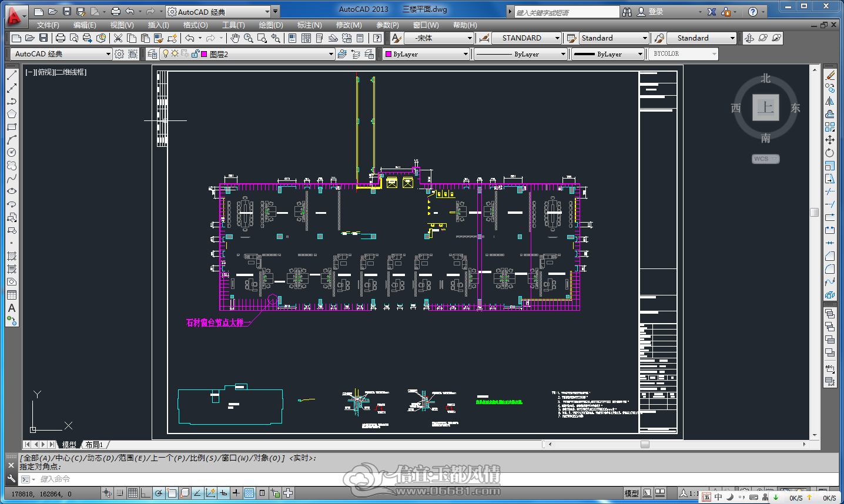Click the keyword search field in title bar
This screenshot has height=504, width=844.
[x=567, y=12]
